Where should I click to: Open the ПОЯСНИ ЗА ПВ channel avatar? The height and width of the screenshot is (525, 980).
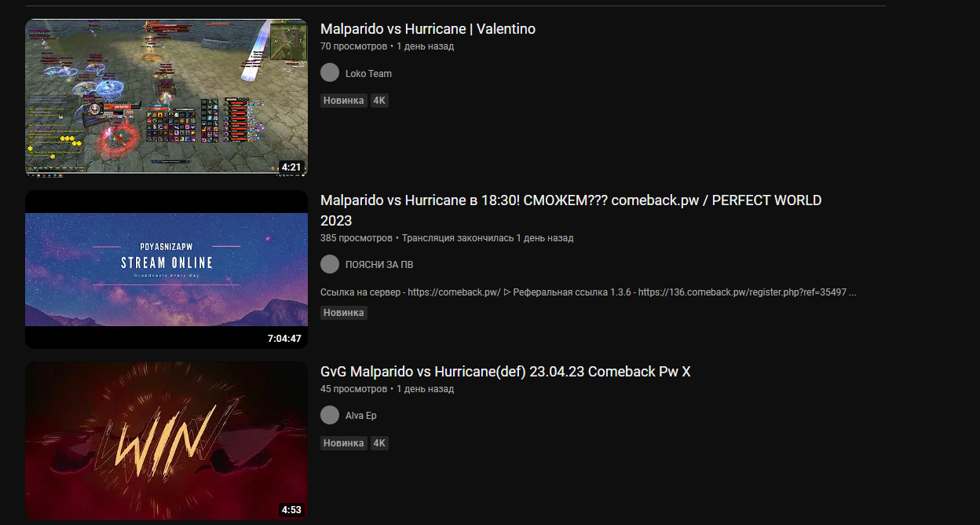point(330,264)
